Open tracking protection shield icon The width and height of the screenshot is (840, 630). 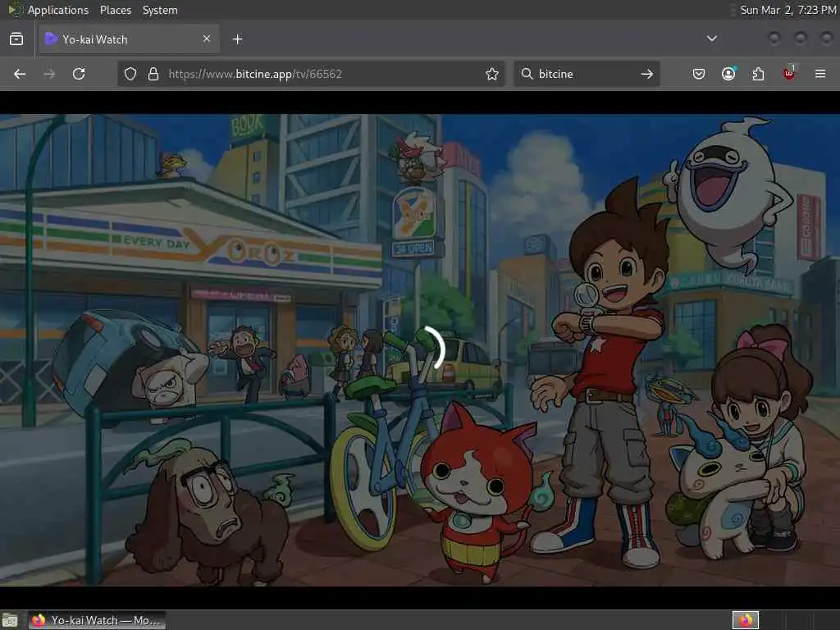[x=130, y=74]
